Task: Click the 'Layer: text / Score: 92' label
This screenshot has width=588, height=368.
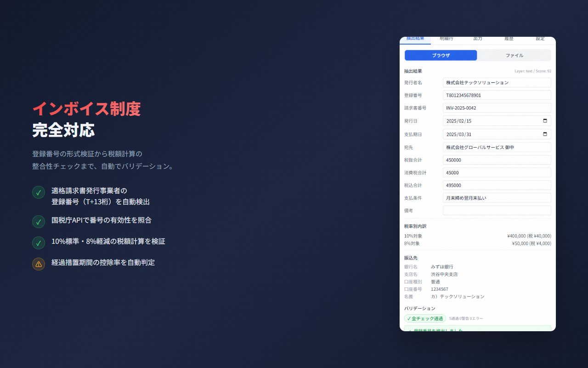Action: 533,71
